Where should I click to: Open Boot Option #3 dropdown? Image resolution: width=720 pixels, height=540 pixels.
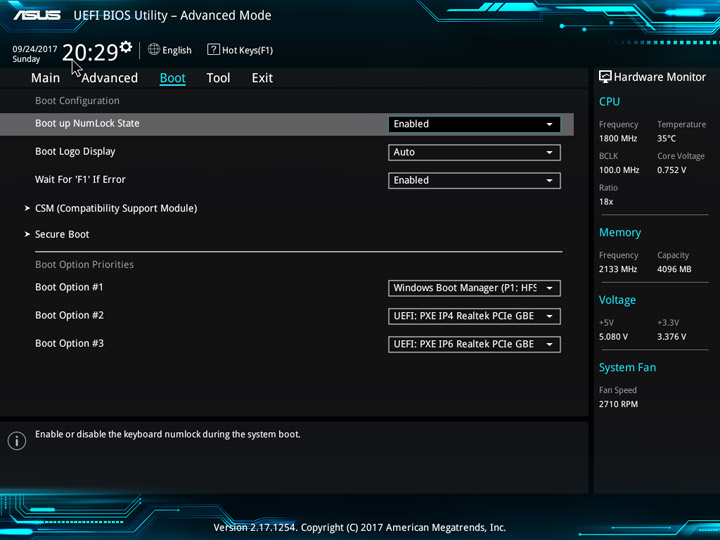(x=474, y=344)
